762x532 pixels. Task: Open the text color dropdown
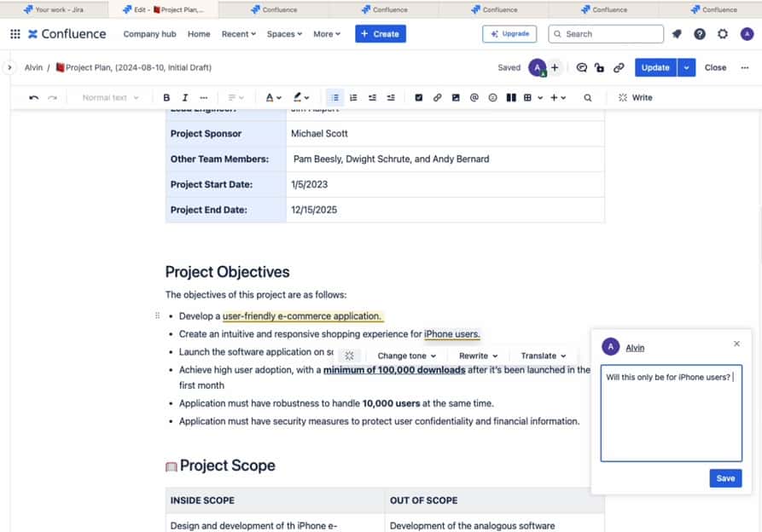pos(274,97)
